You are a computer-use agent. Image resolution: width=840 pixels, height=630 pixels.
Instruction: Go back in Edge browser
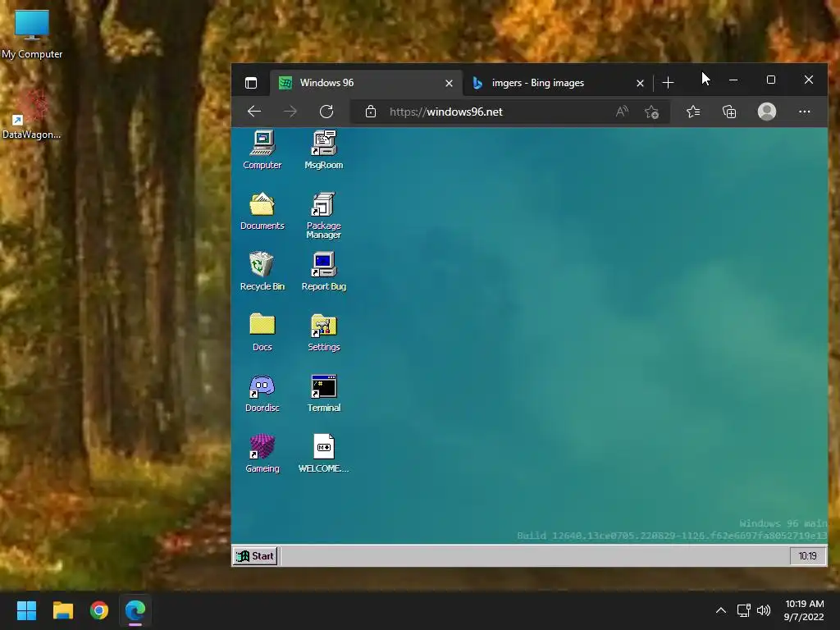point(254,112)
